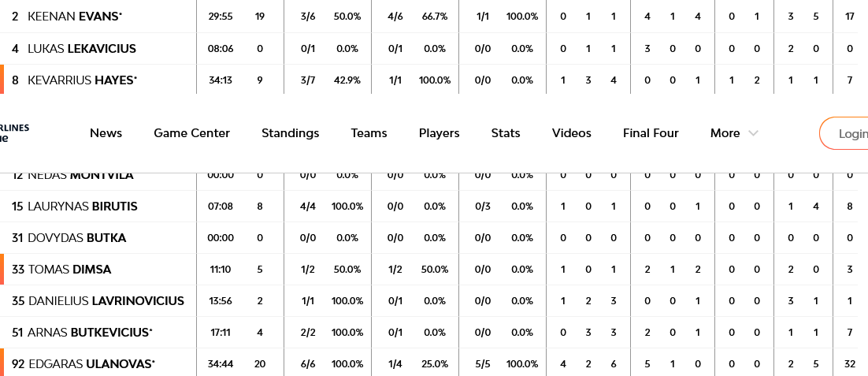Navigate to the Teams page
This screenshot has width=868, height=376.
click(369, 133)
